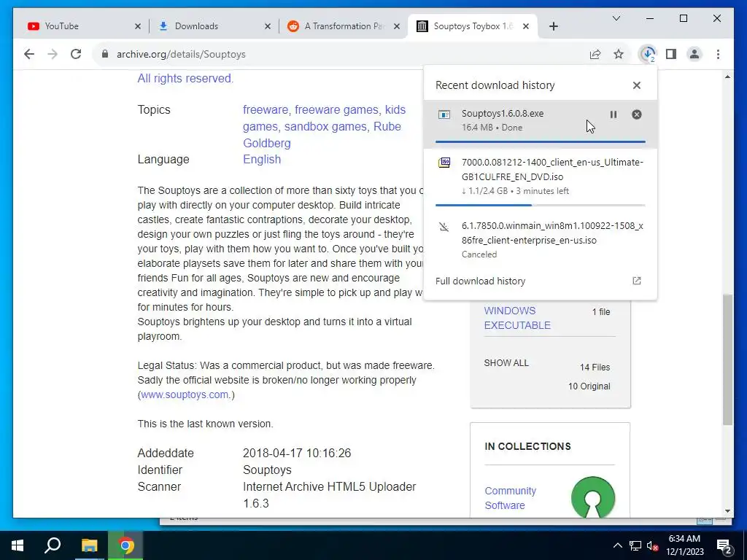Open the Chrome three-dot menu

[x=718, y=54]
